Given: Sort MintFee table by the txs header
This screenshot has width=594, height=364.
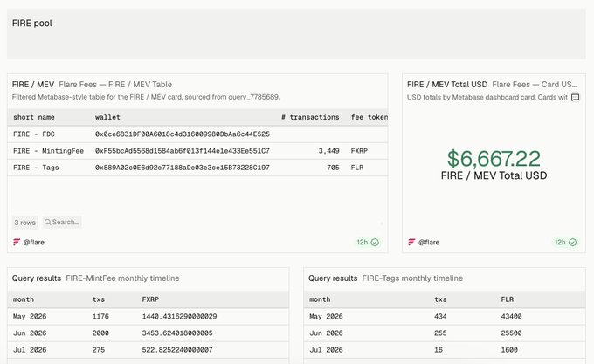Looking at the screenshot, I should (99, 299).
